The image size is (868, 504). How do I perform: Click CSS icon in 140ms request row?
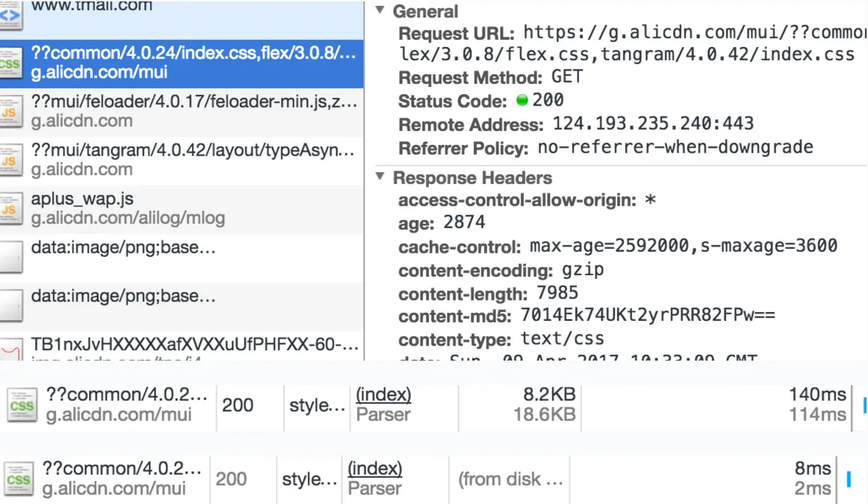click(x=22, y=406)
